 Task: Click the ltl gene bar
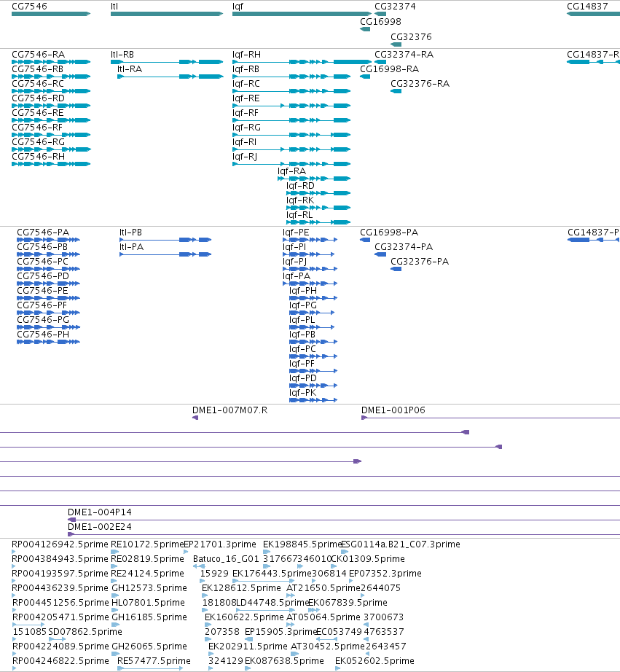(x=167, y=14)
